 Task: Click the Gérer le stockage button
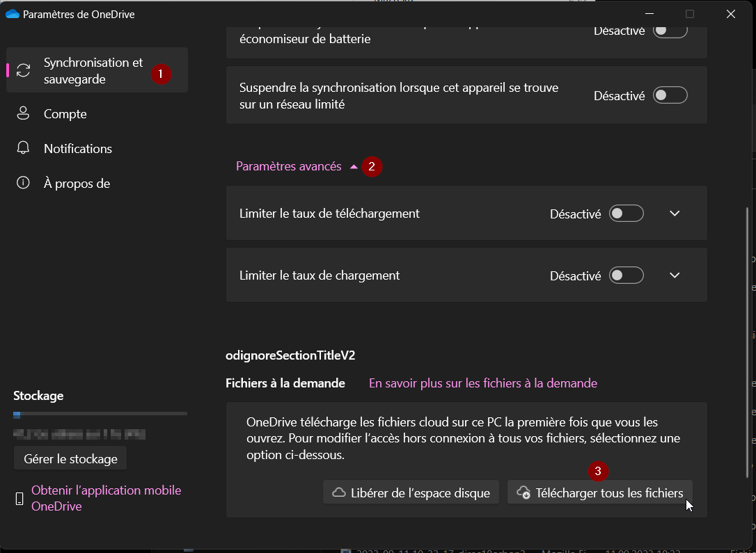(x=70, y=459)
